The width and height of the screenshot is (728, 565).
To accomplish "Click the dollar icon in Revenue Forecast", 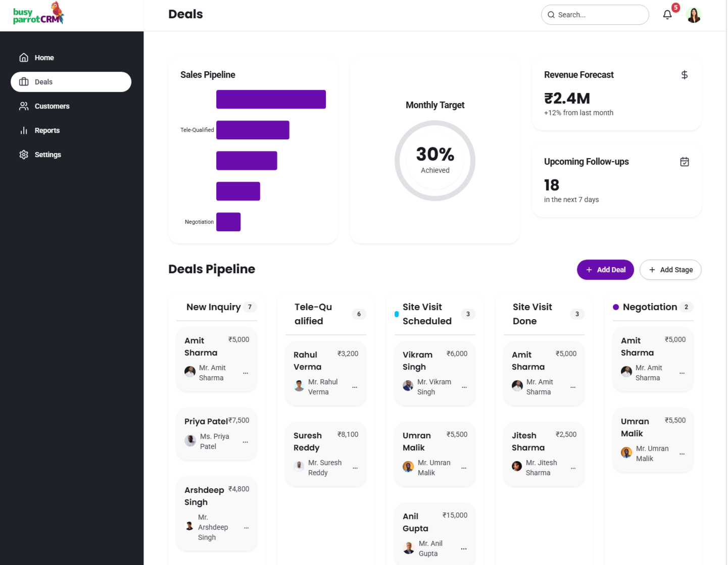I will tap(684, 75).
